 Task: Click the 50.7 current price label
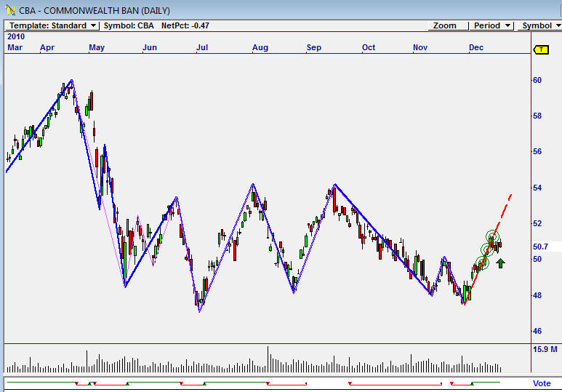tap(540, 247)
